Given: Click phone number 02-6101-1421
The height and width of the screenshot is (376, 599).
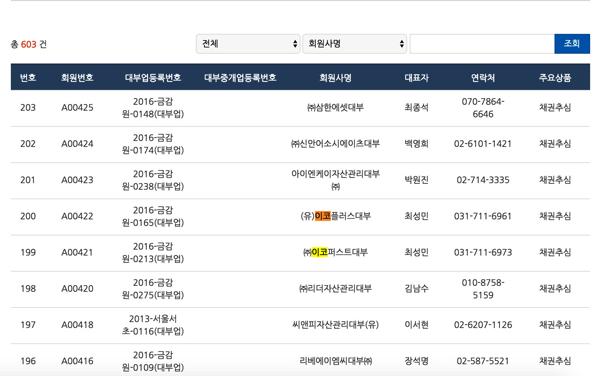Looking at the screenshot, I should pos(483,144).
